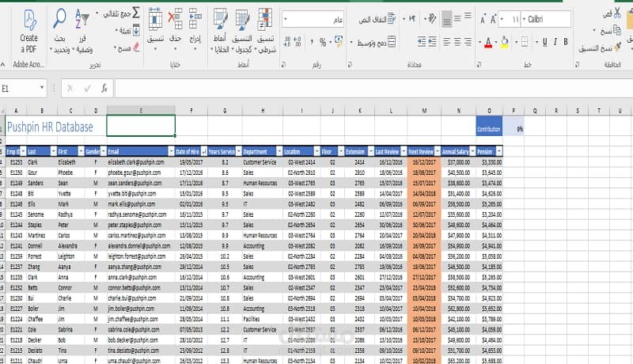
Task: Click the red font color A button
Action: [x=488, y=42]
